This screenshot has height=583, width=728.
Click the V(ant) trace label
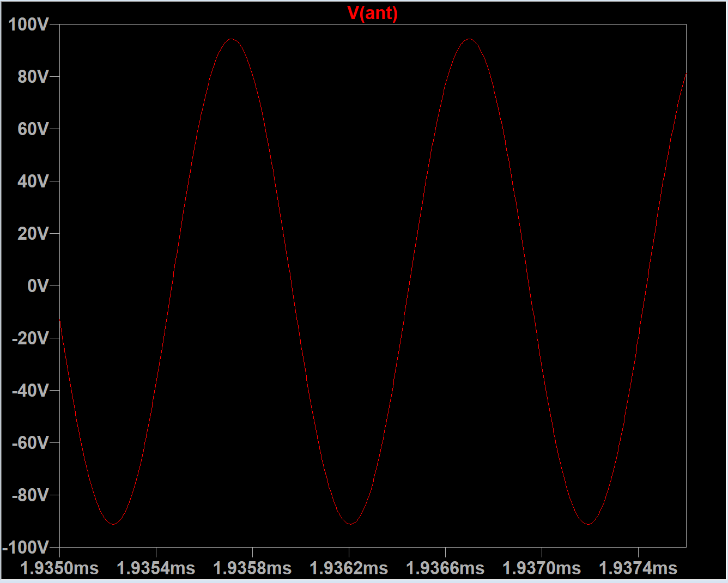pyautogui.click(x=373, y=13)
